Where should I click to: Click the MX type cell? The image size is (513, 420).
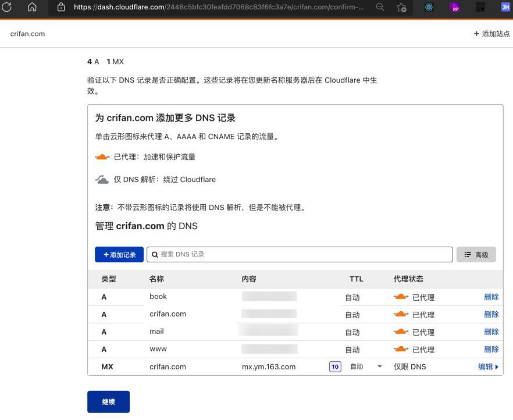coord(107,366)
